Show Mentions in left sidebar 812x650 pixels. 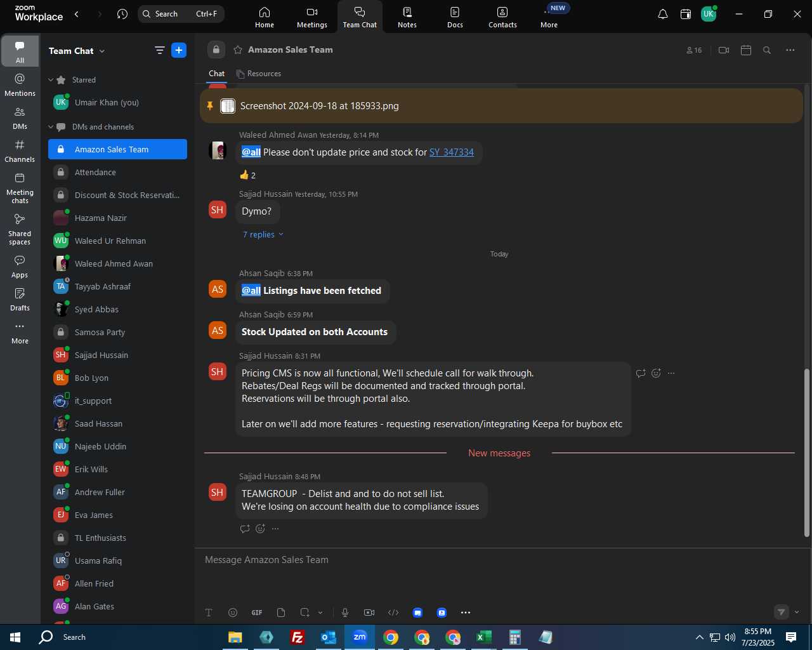pos(20,85)
